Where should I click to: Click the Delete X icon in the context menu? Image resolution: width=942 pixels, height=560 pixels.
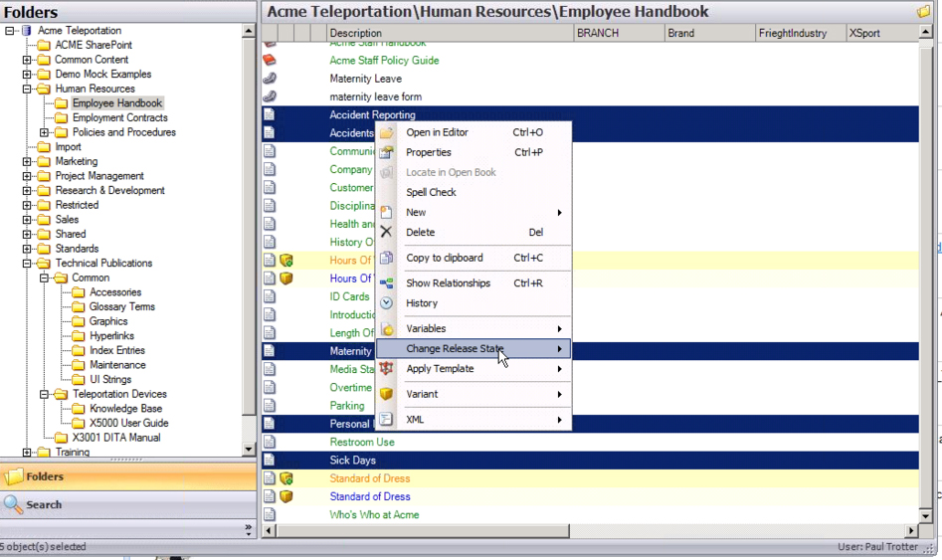[386, 232]
